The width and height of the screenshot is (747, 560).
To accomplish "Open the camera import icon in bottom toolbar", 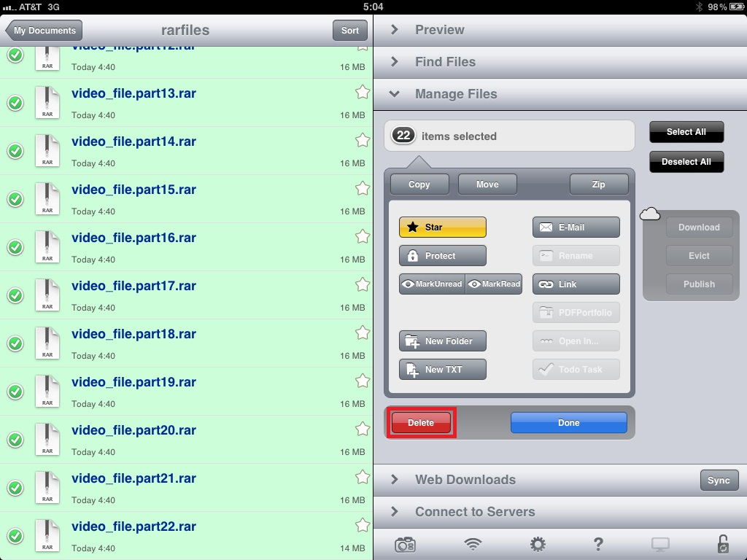I will click(405, 544).
